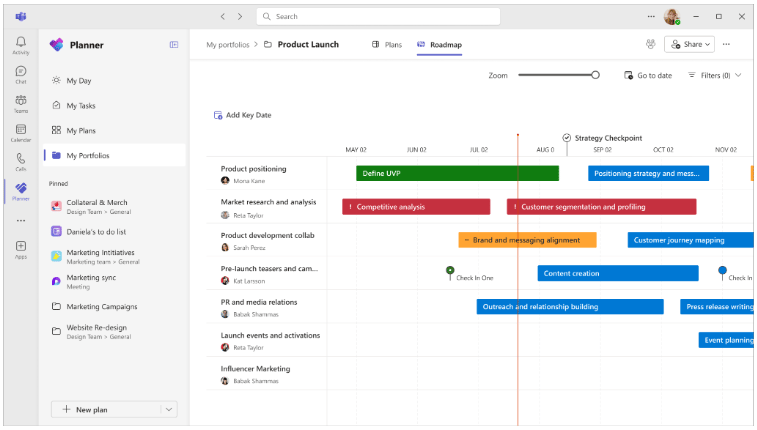Open Outreach and relationship building bar
757x430 pixels.
pos(570,306)
